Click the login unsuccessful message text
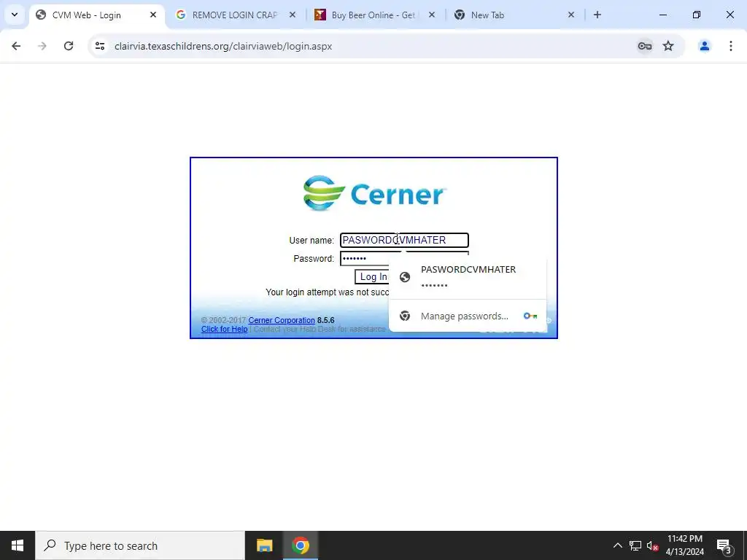Image resolution: width=747 pixels, height=560 pixels. (x=328, y=292)
